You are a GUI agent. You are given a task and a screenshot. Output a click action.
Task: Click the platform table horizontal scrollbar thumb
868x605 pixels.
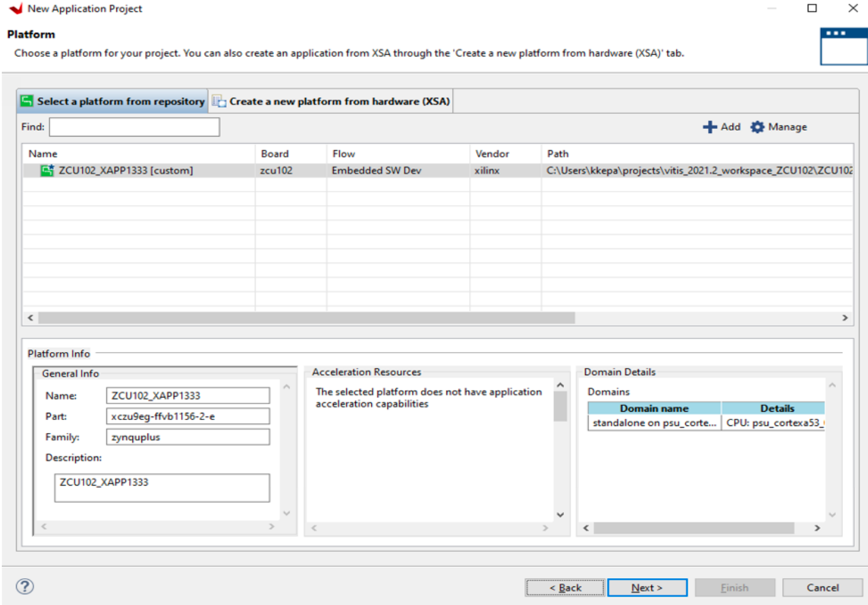[x=307, y=318]
